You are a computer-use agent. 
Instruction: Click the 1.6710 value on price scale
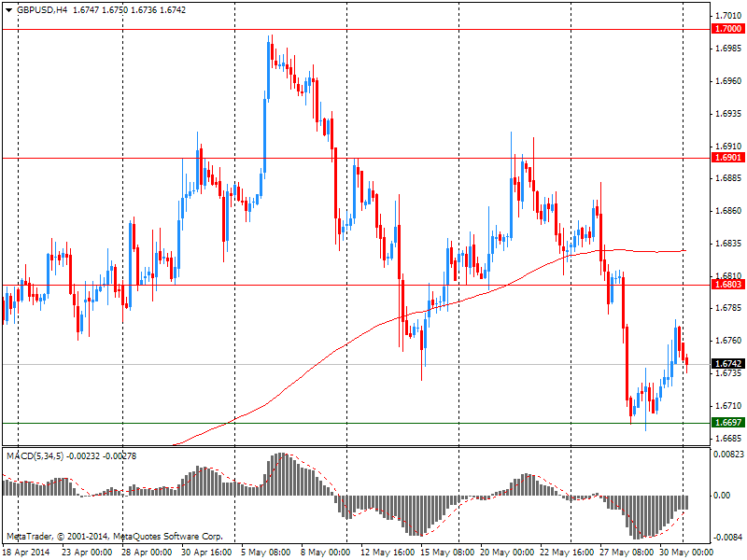729,406
